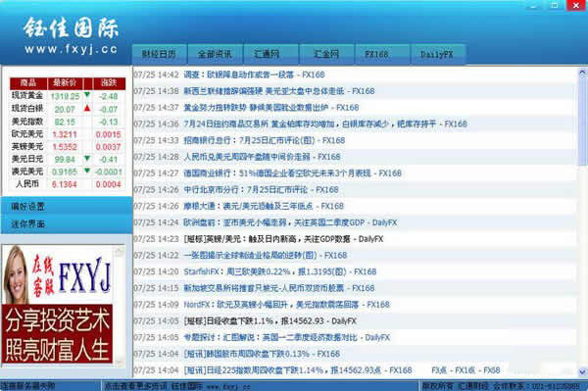Switch to 迷你界面 mode
Screen dimensions: 588x391
pyautogui.click(x=28, y=224)
